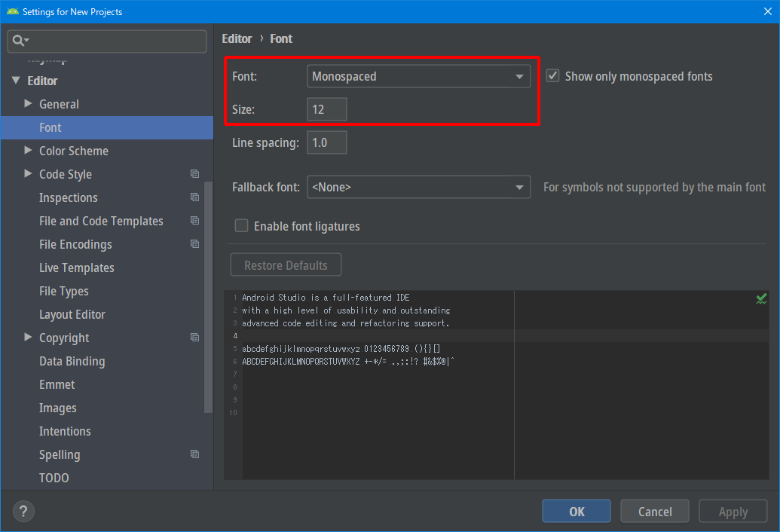Open Live Templates settings
Viewport: 780px width, 532px height.
point(77,268)
